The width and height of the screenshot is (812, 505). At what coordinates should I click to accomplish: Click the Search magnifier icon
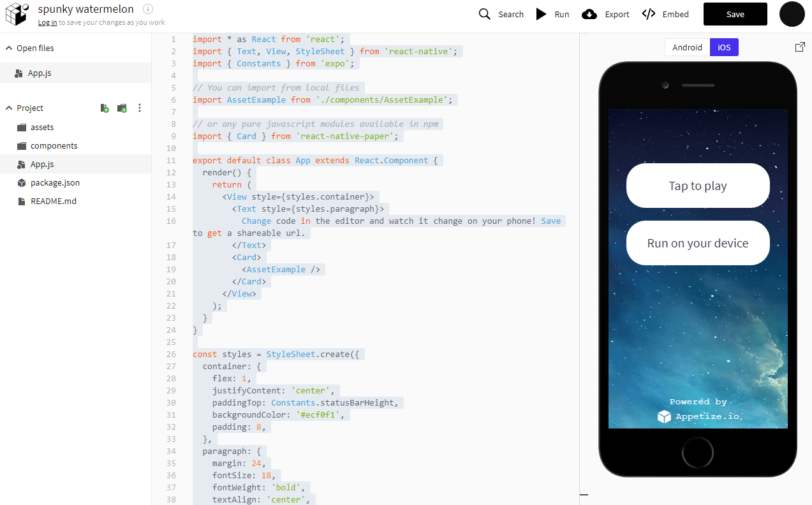485,14
